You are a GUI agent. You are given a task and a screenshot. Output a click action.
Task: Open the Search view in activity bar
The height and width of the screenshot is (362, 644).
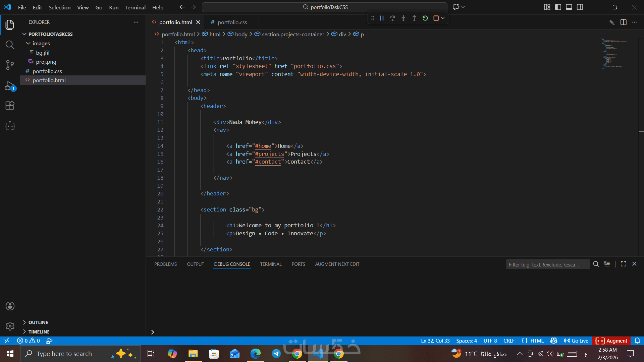[x=10, y=45]
